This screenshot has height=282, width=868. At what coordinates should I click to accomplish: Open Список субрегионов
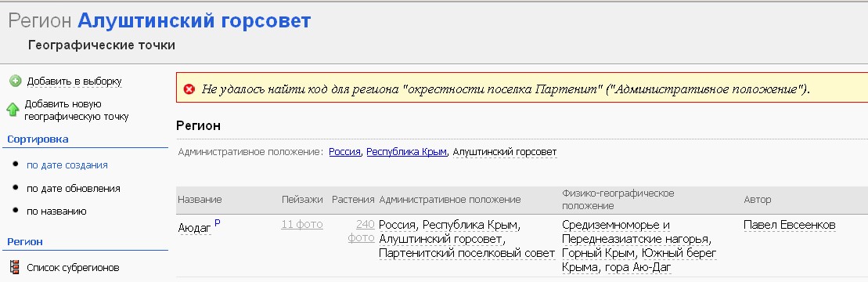[73, 268]
